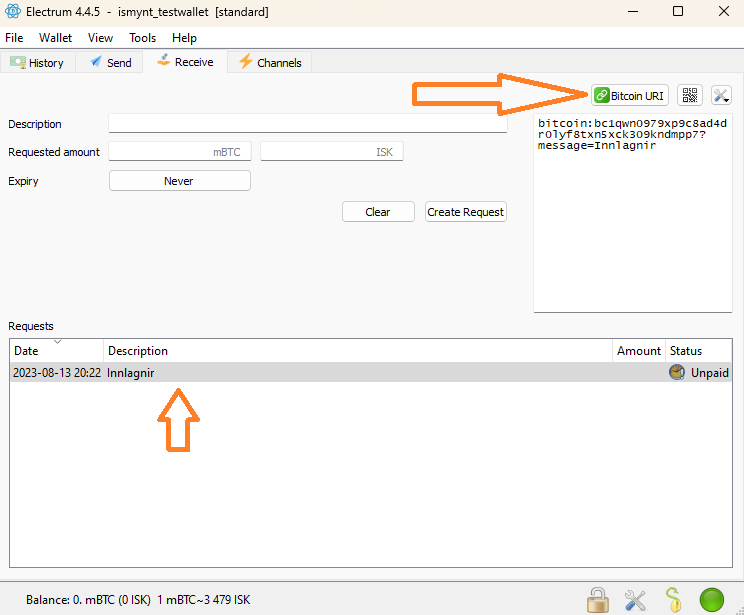Image resolution: width=744 pixels, height=615 pixels.
Task: Select the Innlagnir request row
Action: click(371, 373)
